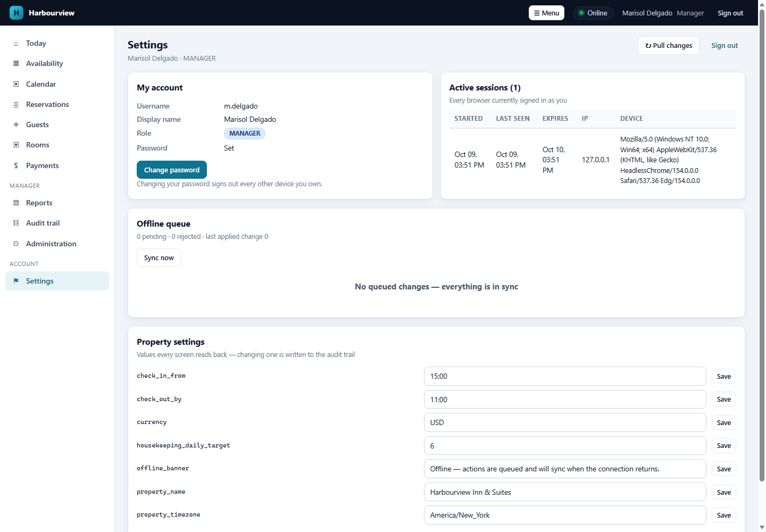The width and height of the screenshot is (766, 532).
Task: View the Reports section
Action: (57, 203)
